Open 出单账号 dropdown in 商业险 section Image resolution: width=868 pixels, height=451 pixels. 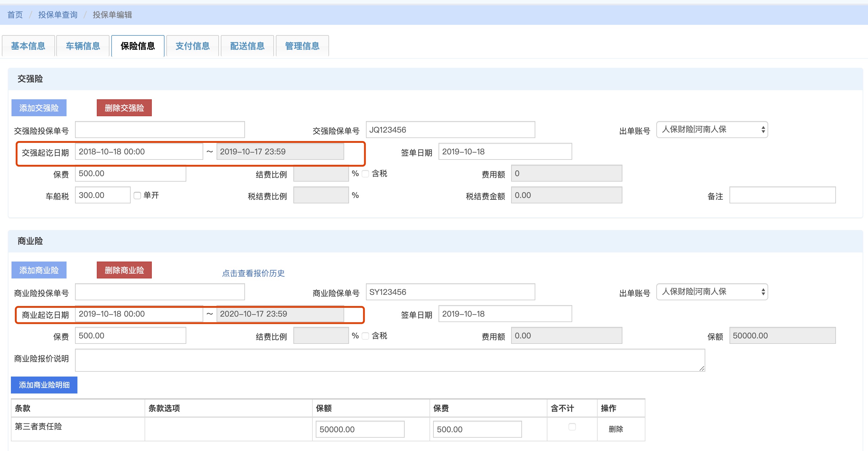tap(712, 292)
